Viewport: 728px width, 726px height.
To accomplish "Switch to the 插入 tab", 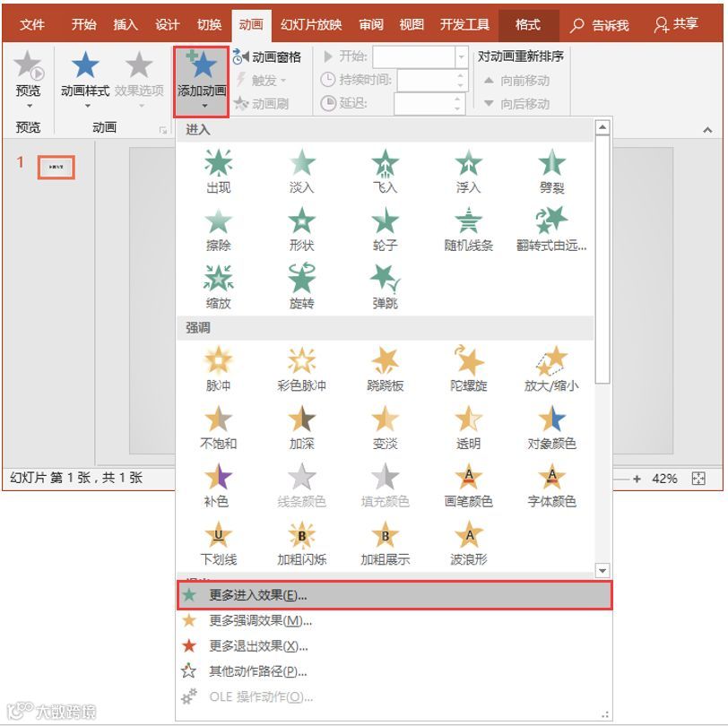I will (x=126, y=24).
